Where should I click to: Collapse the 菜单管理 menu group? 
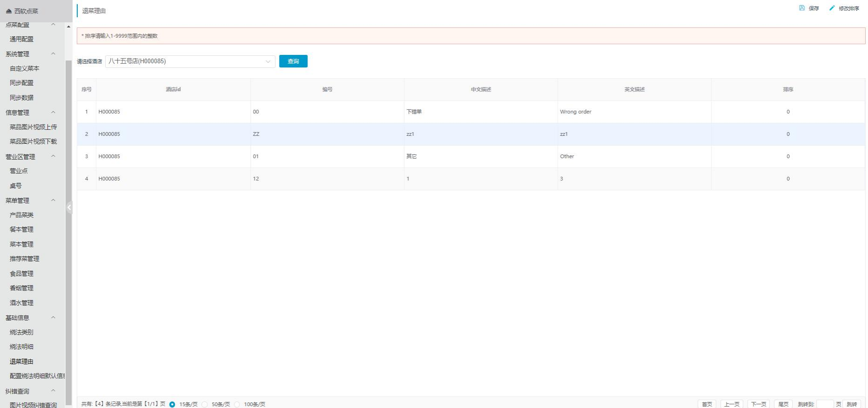click(53, 201)
